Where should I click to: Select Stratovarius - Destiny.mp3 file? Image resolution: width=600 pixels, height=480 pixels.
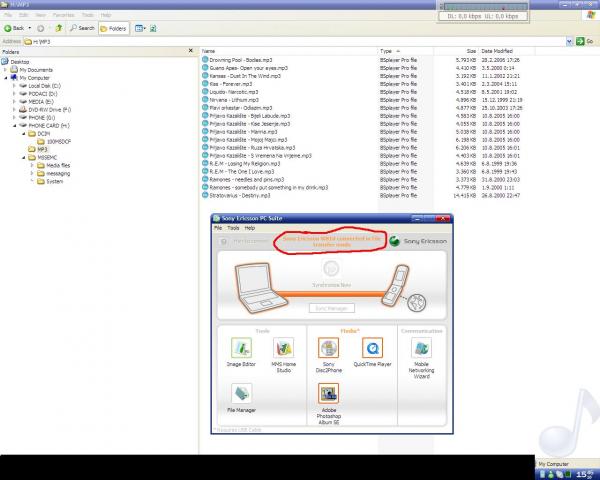pos(240,196)
